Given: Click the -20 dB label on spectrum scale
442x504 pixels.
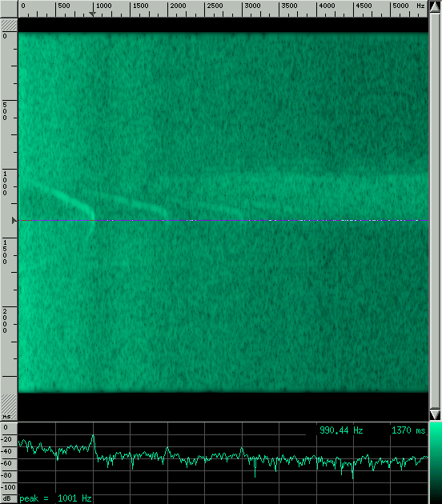Looking at the screenshot, I should [6, 439].
